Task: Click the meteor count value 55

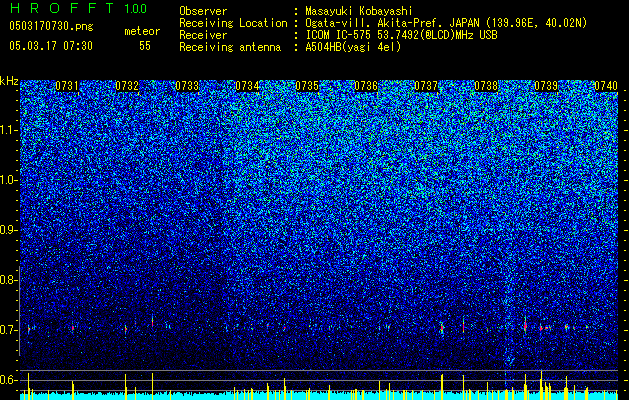Action: (145, 46)
